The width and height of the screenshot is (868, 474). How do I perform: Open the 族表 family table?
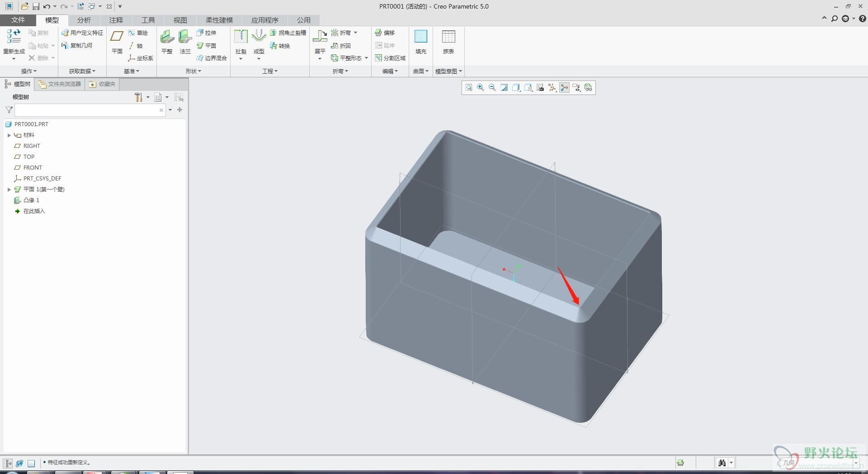coord(448,42)
